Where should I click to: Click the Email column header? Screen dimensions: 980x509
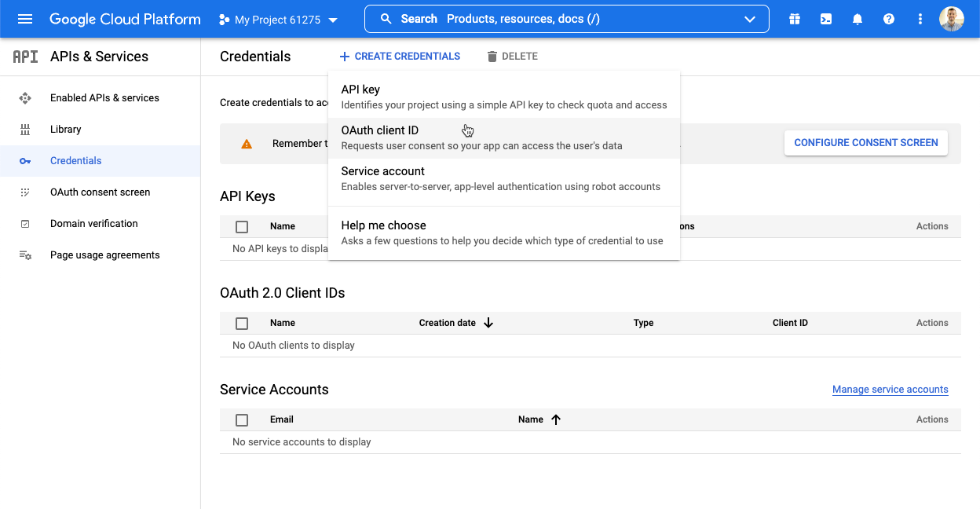pyautogui.click(x=282, y=419)
